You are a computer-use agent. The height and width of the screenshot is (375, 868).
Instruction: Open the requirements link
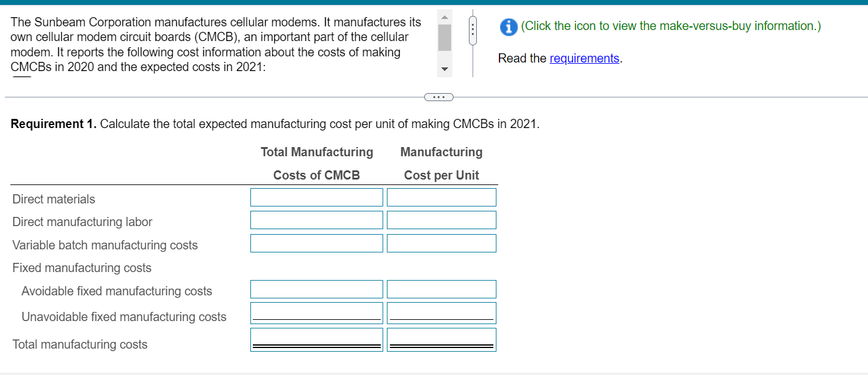pos(584,58)
